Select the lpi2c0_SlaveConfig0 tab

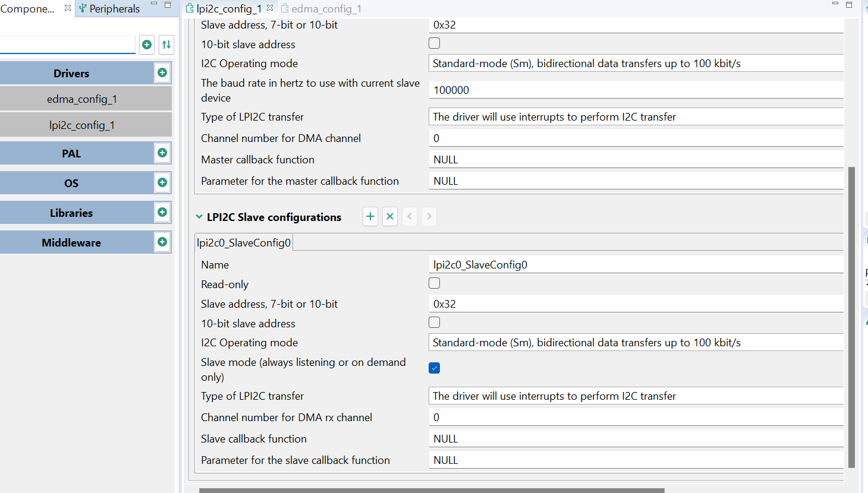pos(244,242)
